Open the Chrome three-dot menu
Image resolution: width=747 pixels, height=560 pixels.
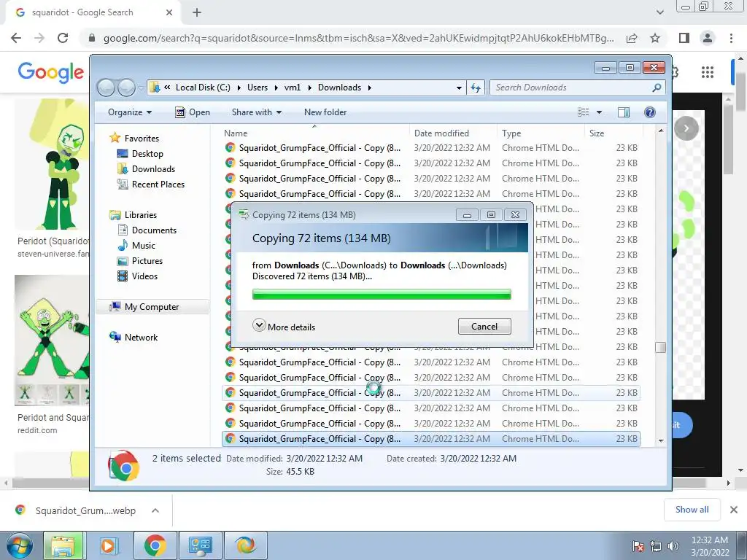pyautogui.click(x=731, y=38)
